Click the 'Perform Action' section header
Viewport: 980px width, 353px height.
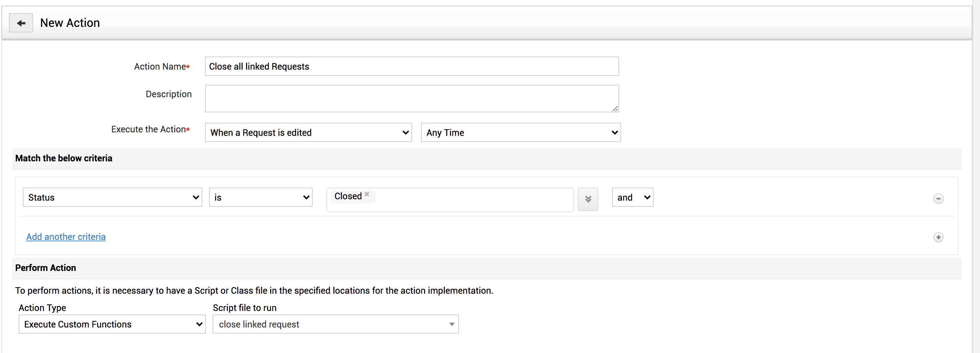coord(46,268)
